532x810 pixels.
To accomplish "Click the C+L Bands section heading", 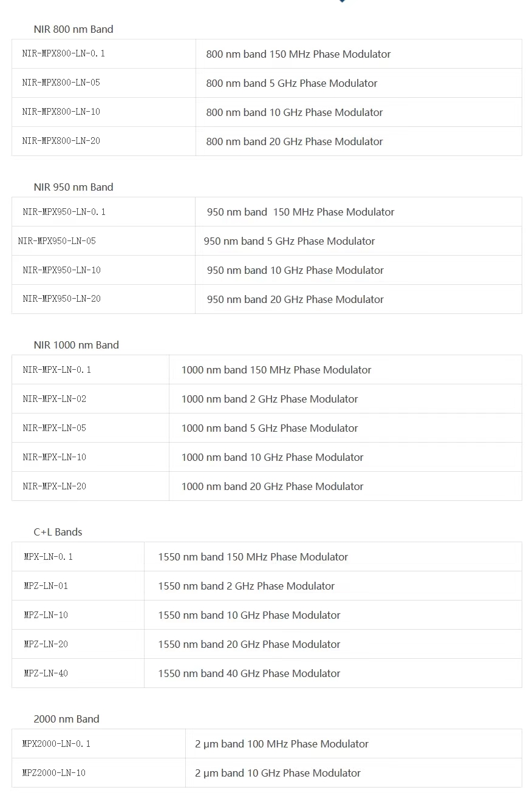I will point(58,532).
